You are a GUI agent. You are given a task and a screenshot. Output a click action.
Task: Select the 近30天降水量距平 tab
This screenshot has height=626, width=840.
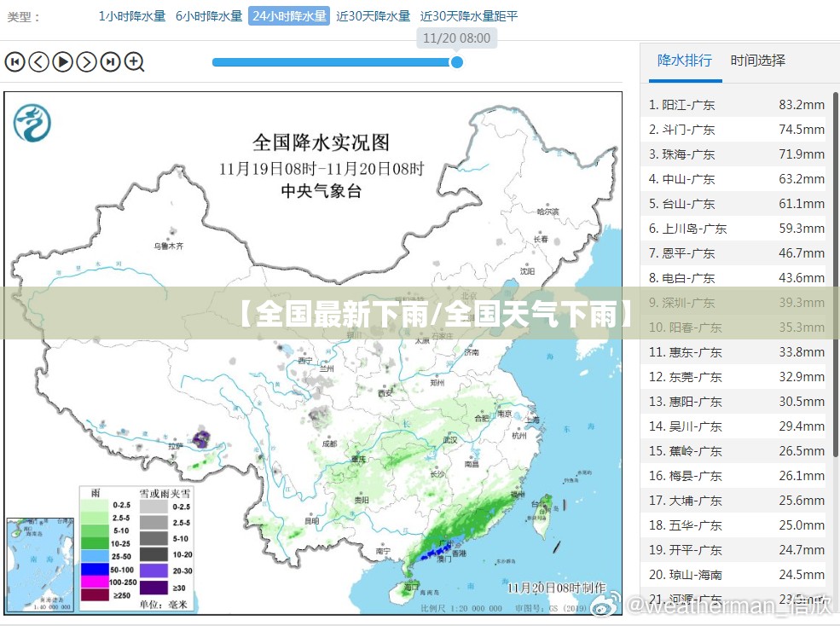(469, 16)
